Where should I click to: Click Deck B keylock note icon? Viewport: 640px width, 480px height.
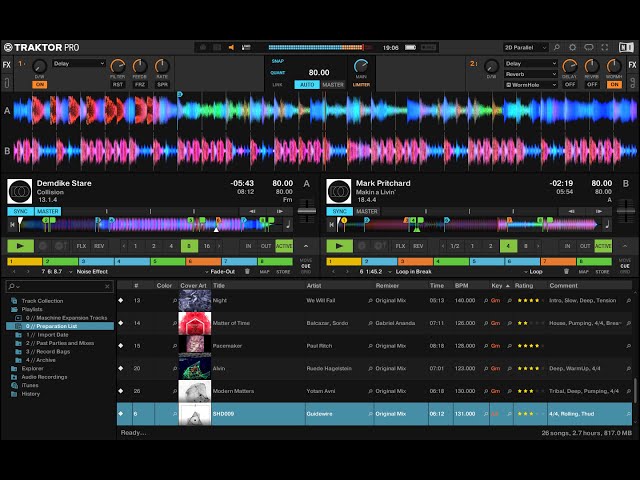607,224
